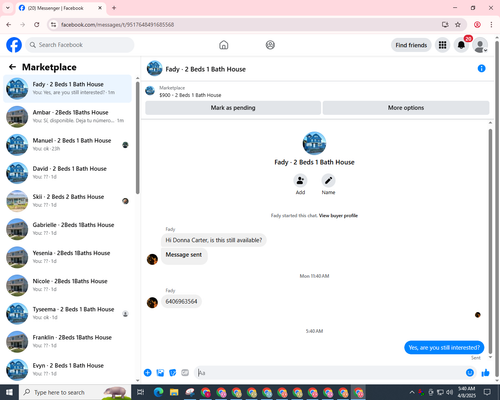Open the Home icon in top navigation
The image size is (500, 400).
tap(224, 45)
